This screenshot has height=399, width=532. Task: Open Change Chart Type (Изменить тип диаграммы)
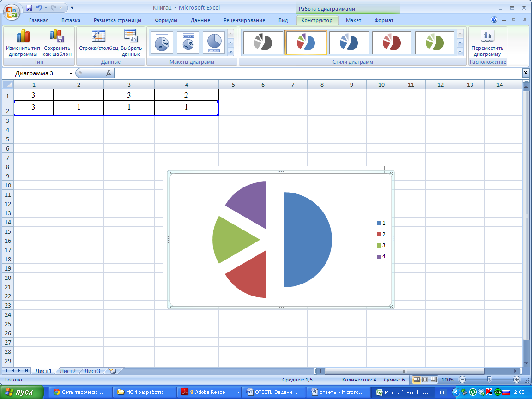click(x=23, y=43)
